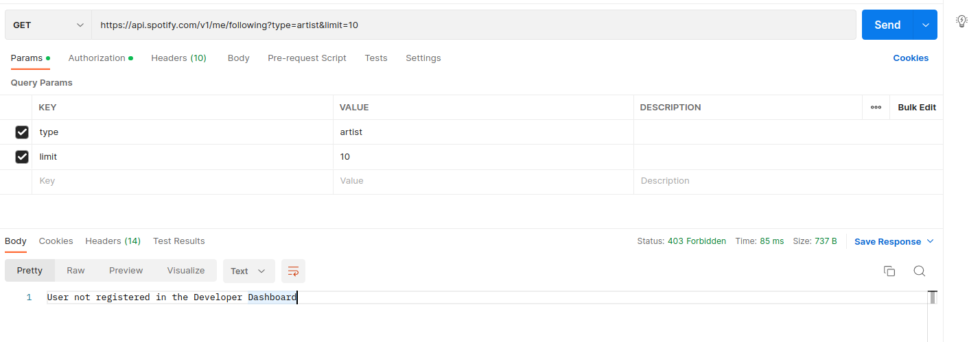Open the Tests tab
This screenshot has width=980, height=342.
pos(376,58)
